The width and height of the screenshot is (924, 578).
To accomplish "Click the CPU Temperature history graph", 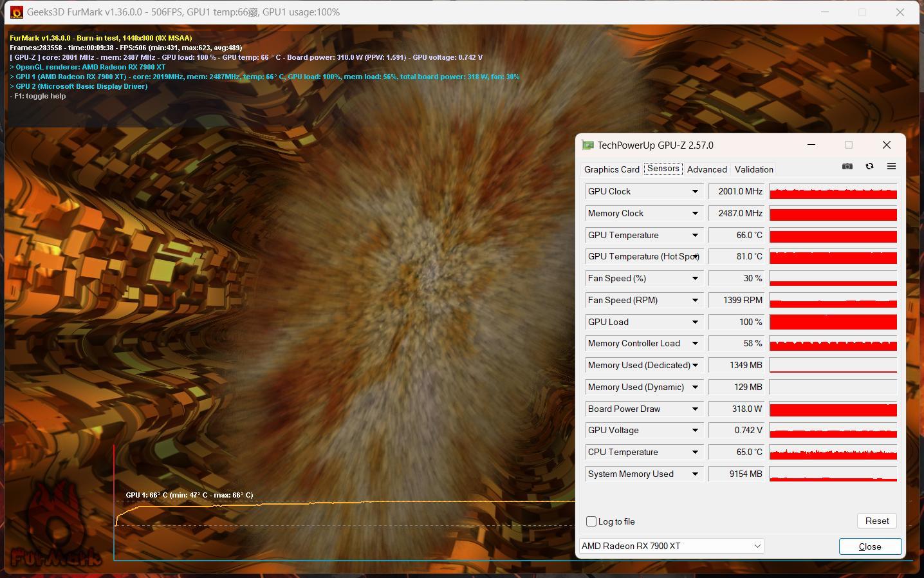I will [x=833, y=452].
